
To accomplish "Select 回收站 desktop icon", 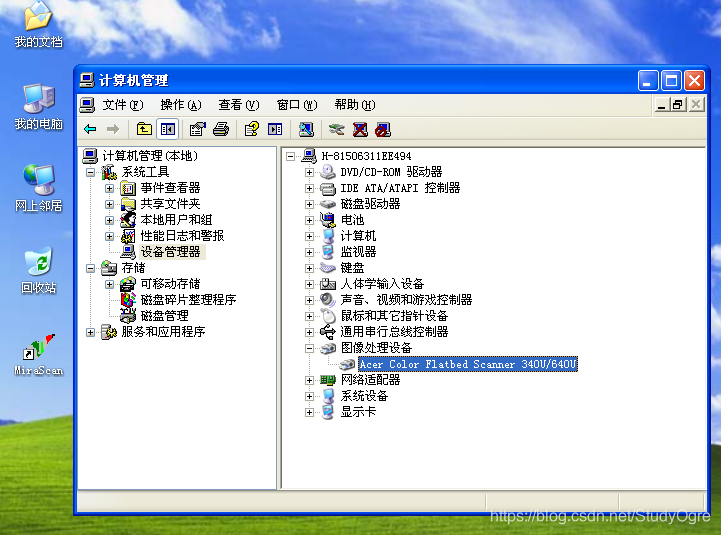I will [x=39, y=270].
